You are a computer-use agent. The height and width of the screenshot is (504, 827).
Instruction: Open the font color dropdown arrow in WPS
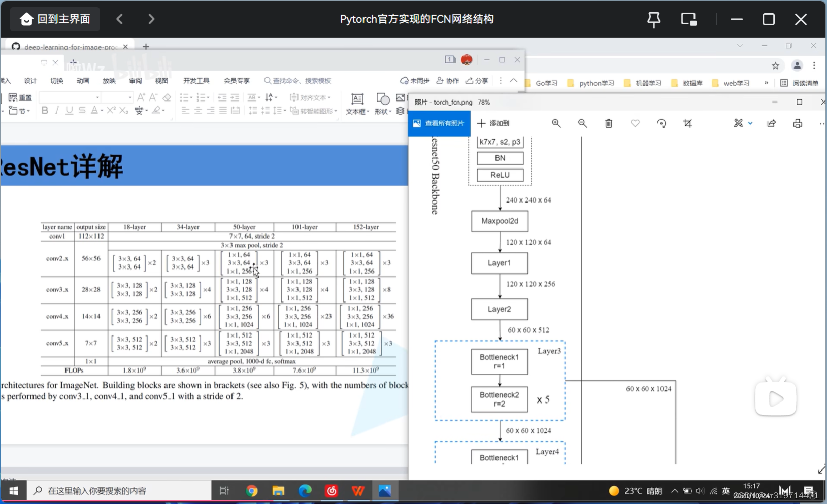(102, 111)
